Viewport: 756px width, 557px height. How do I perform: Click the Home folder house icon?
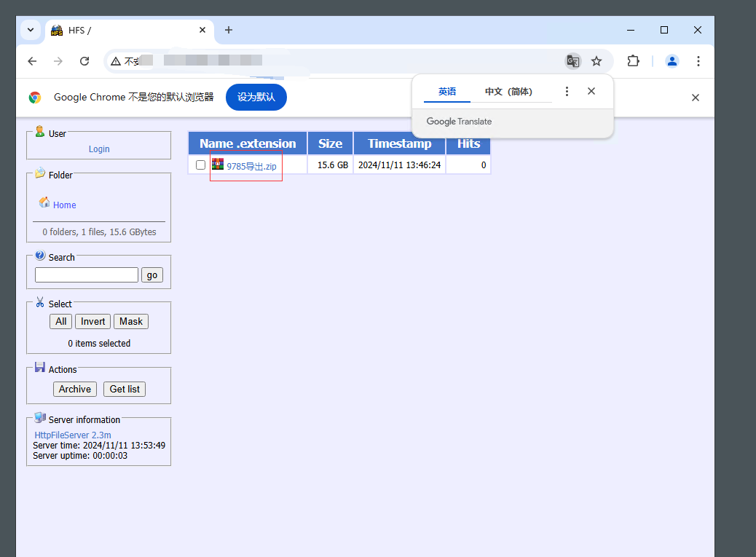tap(44, 202)
